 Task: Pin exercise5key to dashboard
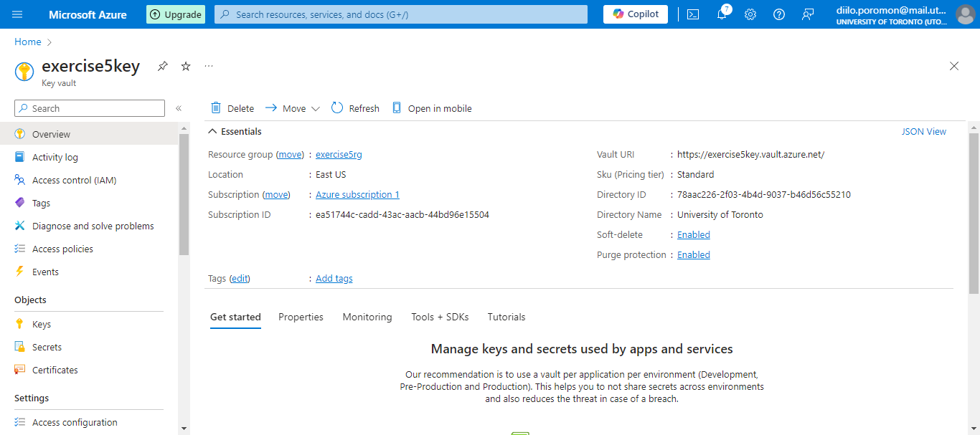pyautogui.click(x=163, y=66)
